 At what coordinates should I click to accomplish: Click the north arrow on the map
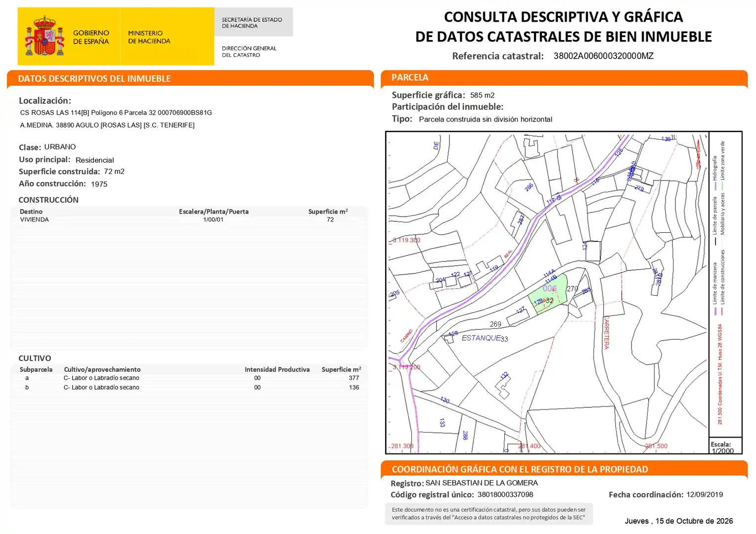pyautogui.click(x=699, y=154)
